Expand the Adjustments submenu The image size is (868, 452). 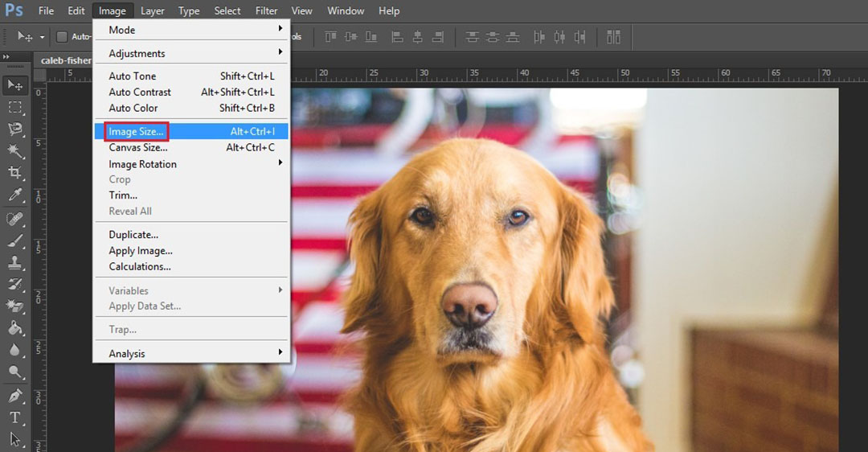click(x=191, y=53)
